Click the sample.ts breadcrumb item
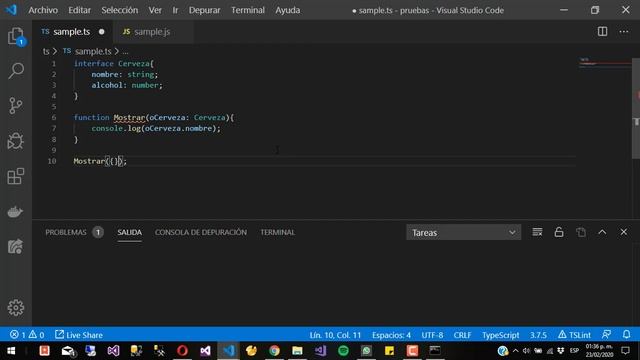 [x=87, y=51]
